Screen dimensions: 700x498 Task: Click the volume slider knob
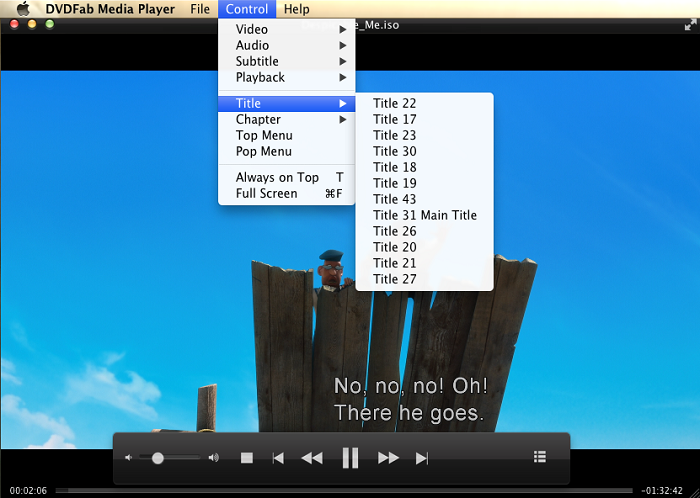click(158, 458)
